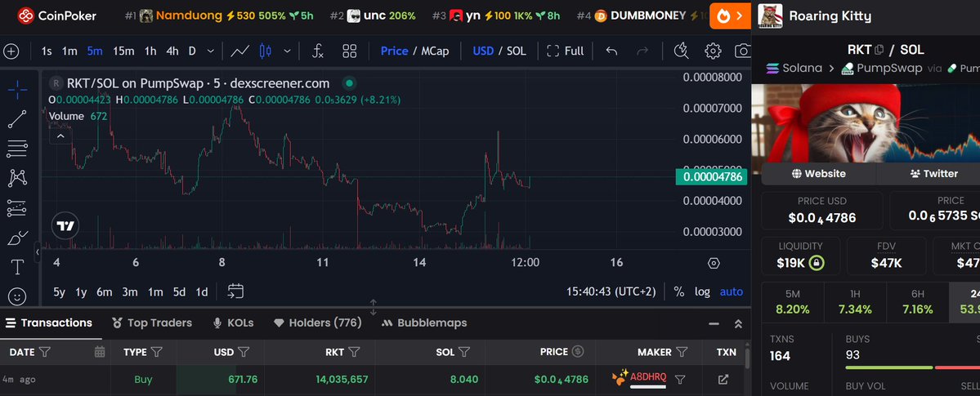Copy the RKT token address
Screen dimensions: 980x396
tap(879, 50)
